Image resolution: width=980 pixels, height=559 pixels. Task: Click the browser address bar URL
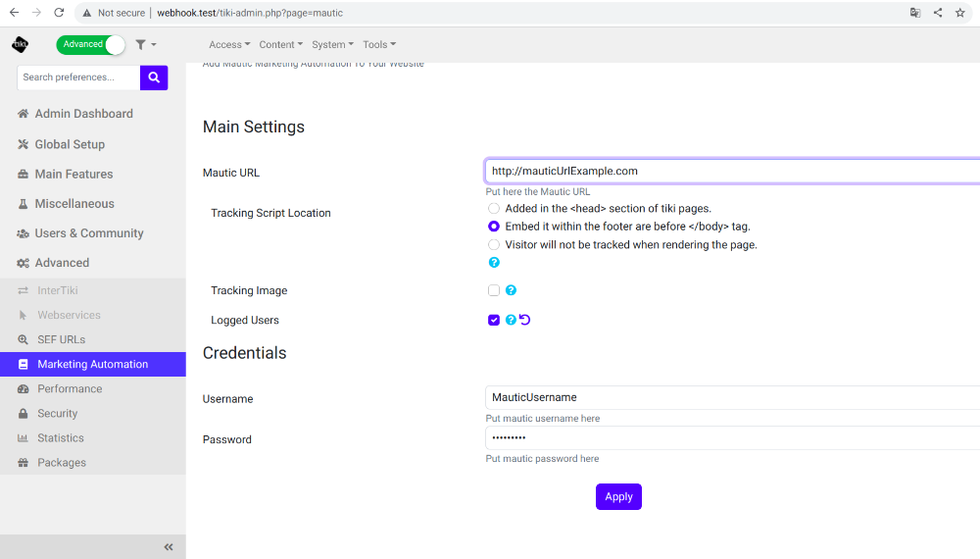(x=250, y=13)
